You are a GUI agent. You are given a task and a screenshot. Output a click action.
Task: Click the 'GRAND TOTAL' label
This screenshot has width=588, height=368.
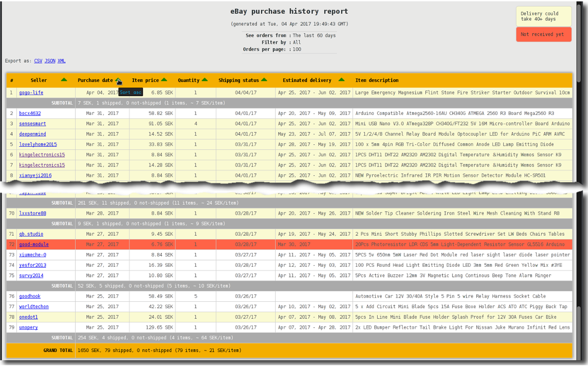pos(58,351)
